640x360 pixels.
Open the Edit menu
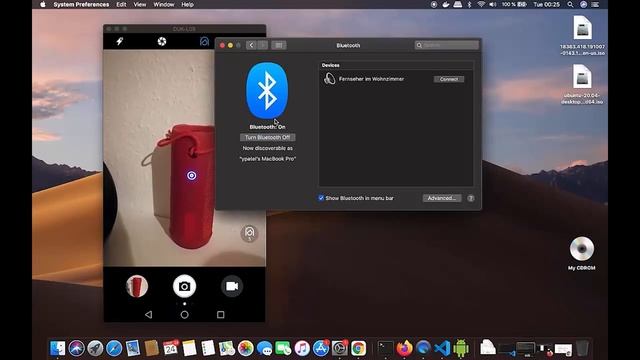(121, 4)
